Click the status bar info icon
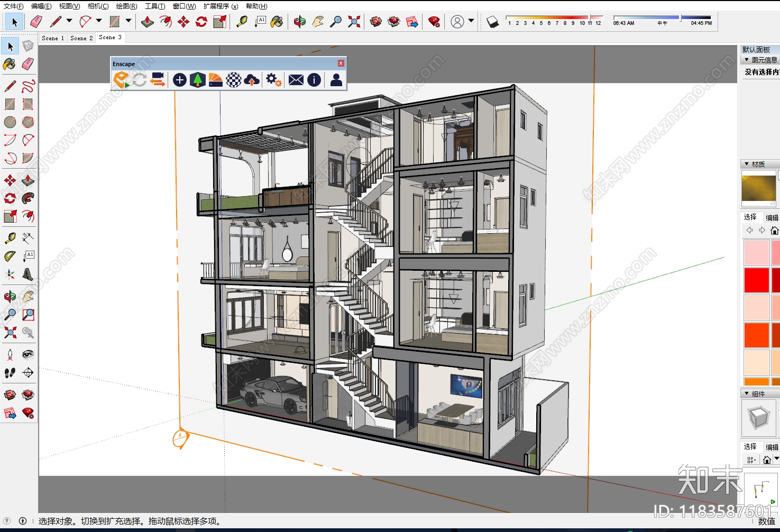The image size is (780, 532). point(23,521)
